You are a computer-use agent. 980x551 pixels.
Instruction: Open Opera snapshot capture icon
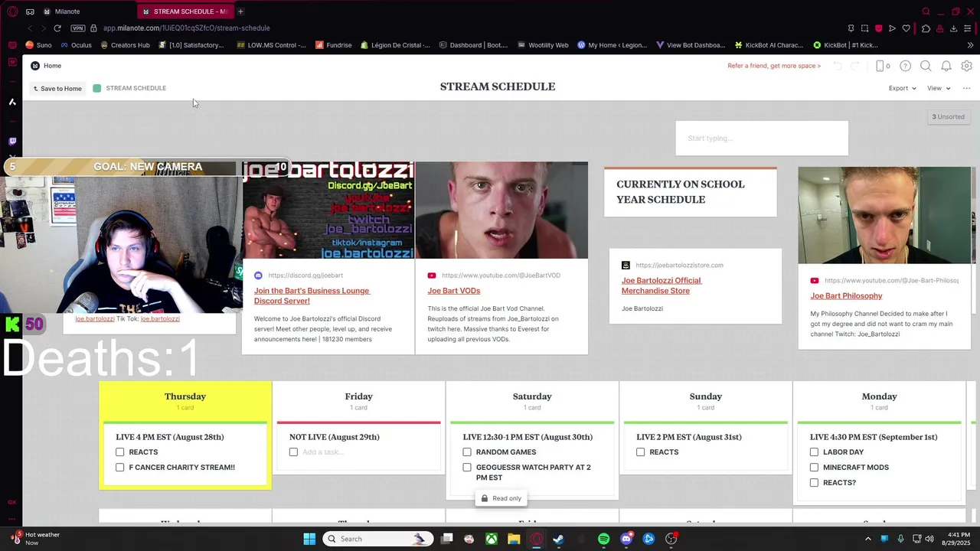click(x=864, y=28)
